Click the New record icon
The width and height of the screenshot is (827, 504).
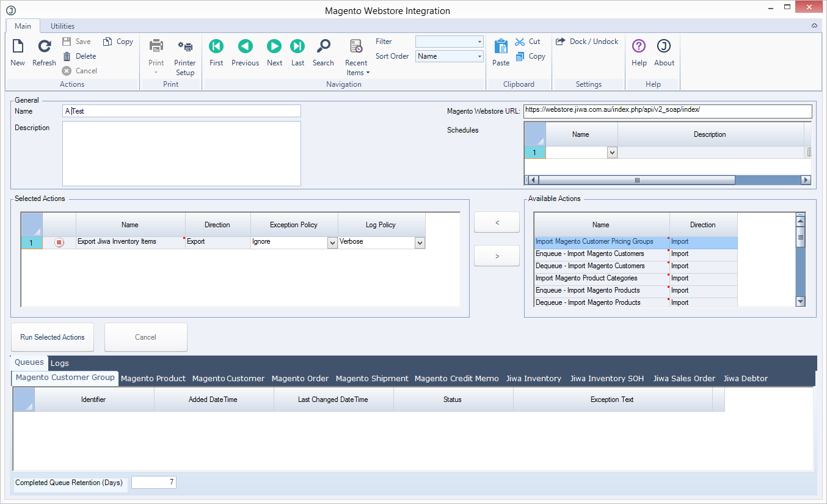[x=18, y=47]
